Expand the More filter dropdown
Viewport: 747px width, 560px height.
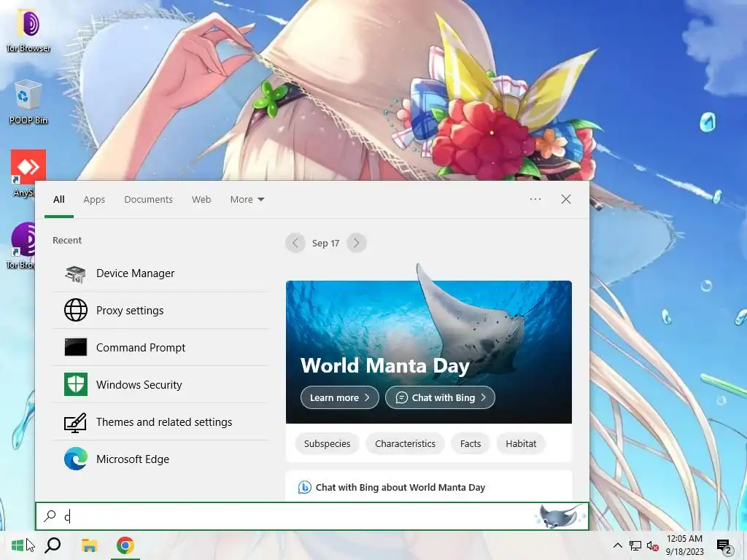(247, 200)
